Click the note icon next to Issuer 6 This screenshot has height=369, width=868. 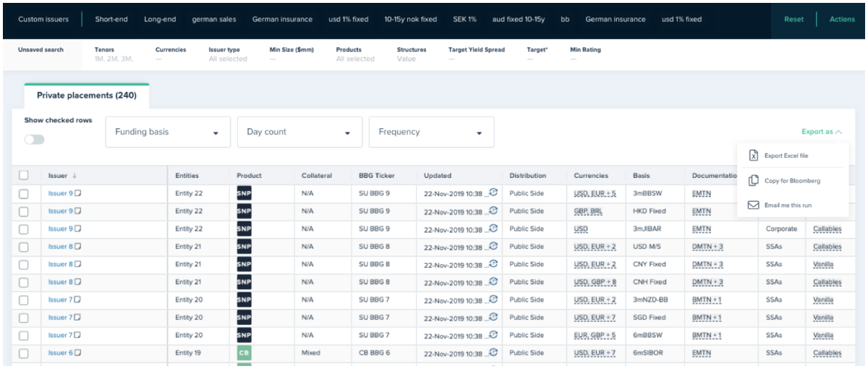pos(78,353)
